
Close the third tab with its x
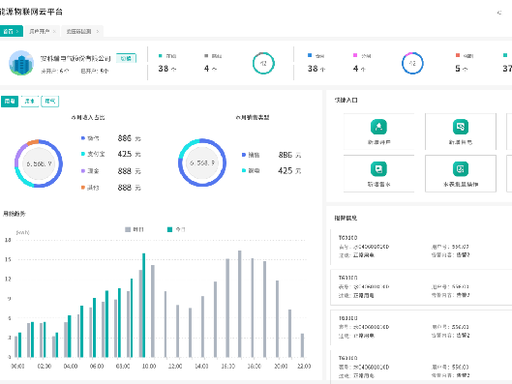point(98,31)
